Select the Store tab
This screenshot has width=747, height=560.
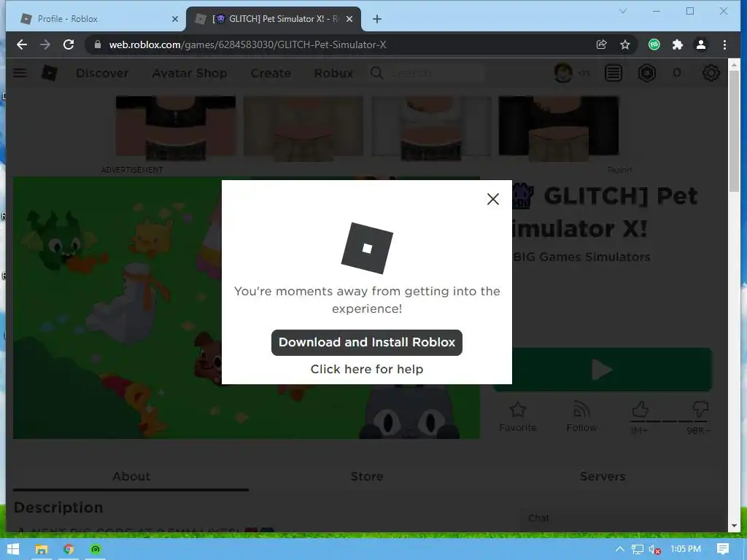coord(367,476)
